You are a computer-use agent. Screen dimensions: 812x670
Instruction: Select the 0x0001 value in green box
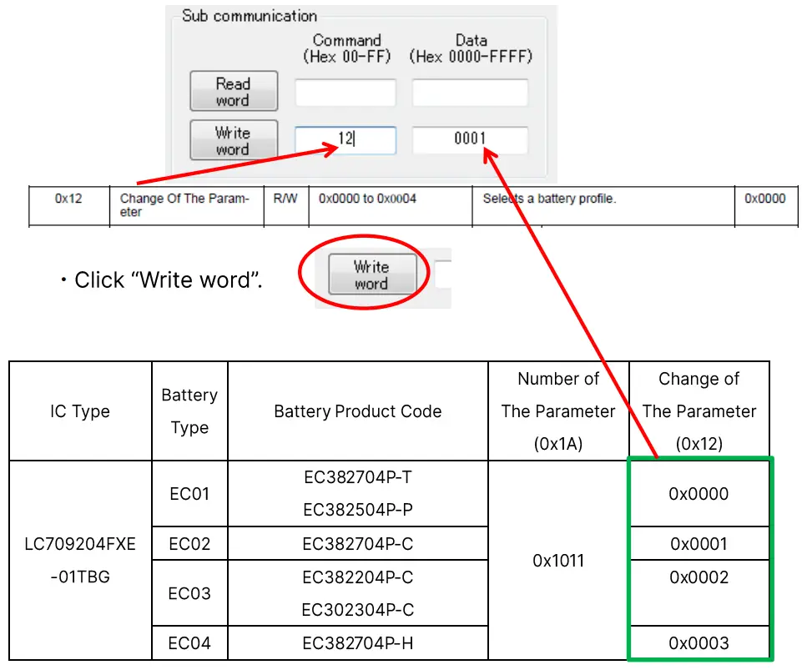(699, 543)
